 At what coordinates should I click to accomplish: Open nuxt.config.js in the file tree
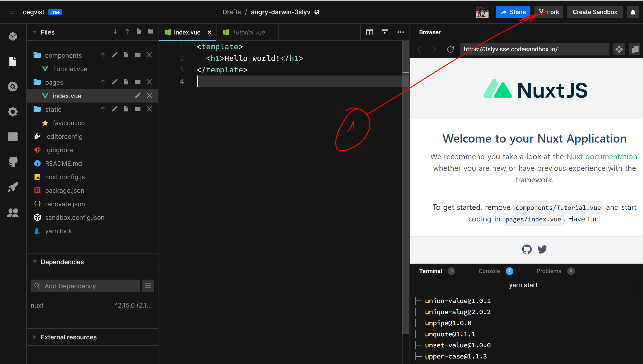[92, 177]
